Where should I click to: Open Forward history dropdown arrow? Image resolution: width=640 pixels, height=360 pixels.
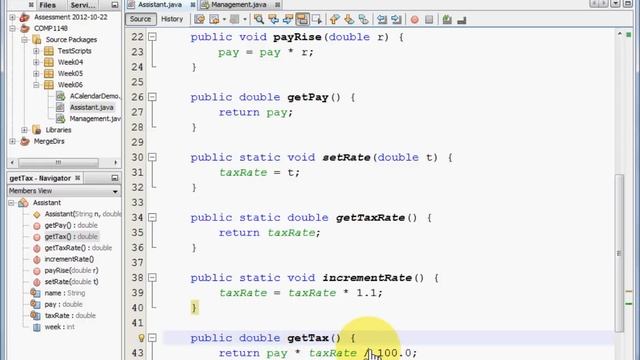tap(244, 19)
